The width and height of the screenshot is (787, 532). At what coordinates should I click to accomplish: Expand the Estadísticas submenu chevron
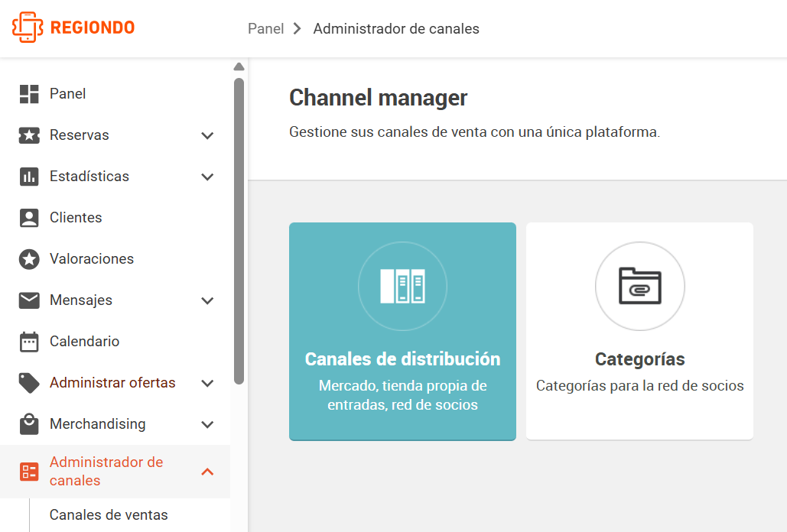(x=207, y=177)
